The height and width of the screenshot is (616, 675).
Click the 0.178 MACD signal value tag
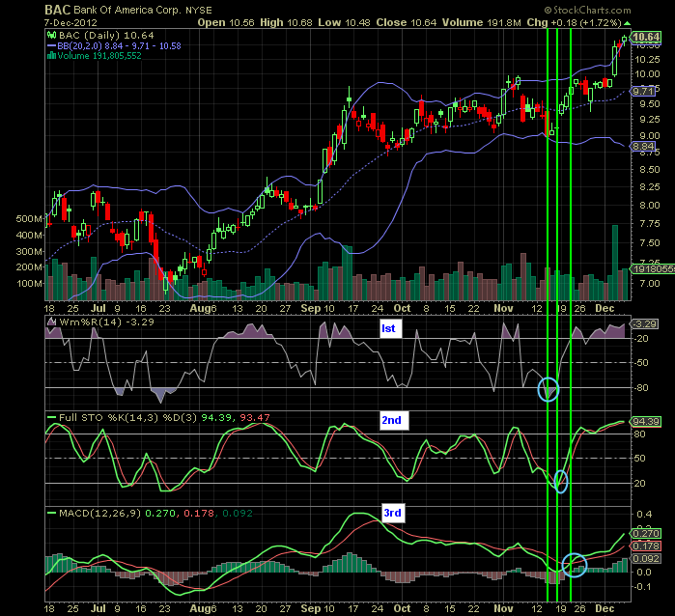646,546
